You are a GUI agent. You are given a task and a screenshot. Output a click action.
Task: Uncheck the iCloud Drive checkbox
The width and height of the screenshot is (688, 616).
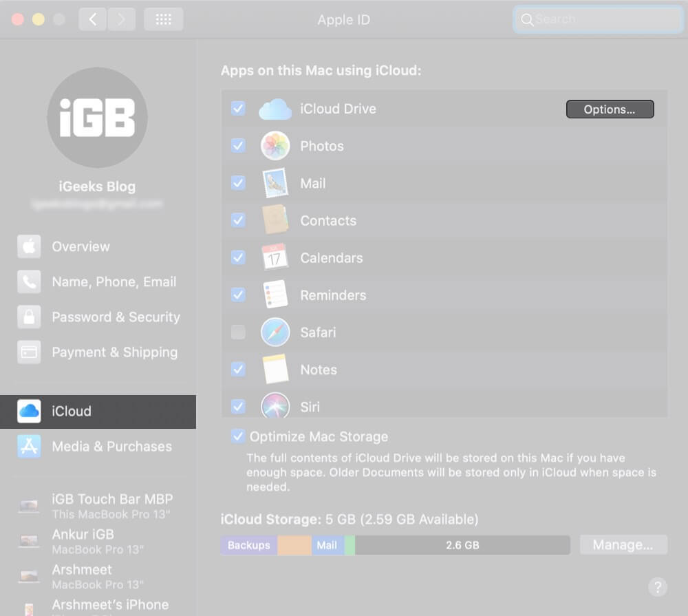238,109
